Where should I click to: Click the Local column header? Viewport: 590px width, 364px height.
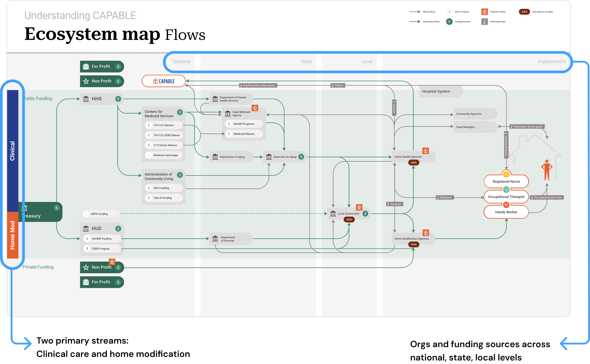click(x=367, y=62)
